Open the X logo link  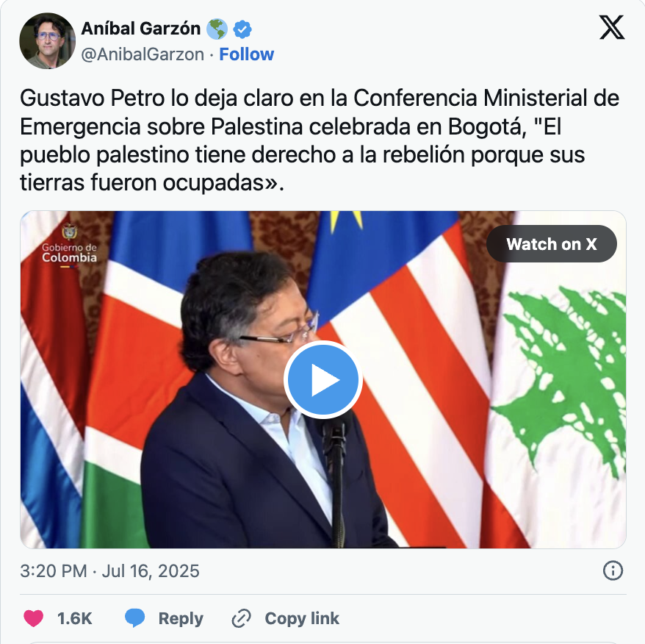coord(612,27)
